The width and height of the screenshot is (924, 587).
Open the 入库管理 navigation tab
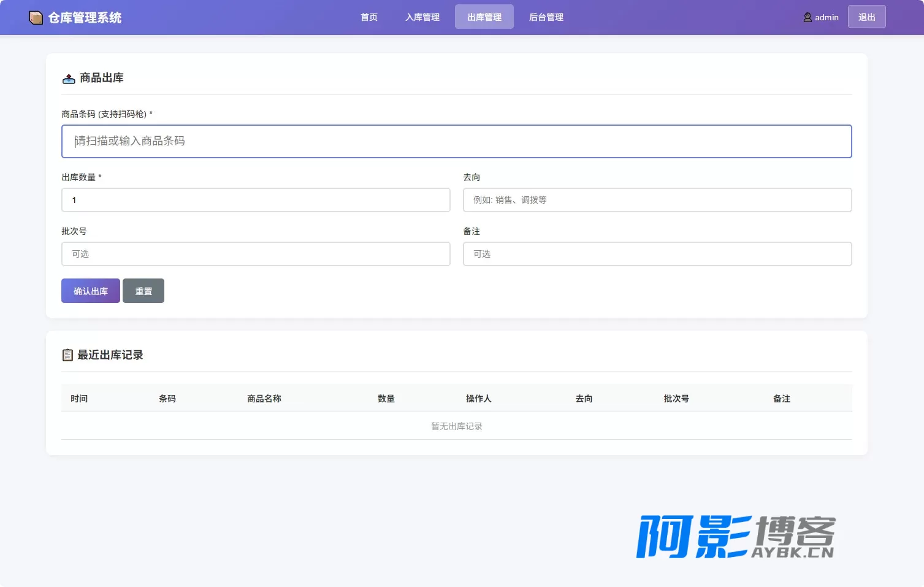(422, 17)
